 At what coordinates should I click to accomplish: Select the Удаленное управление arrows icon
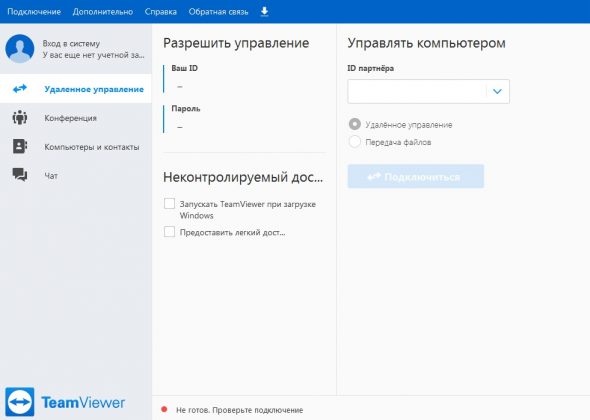click(x=20, y=89)
